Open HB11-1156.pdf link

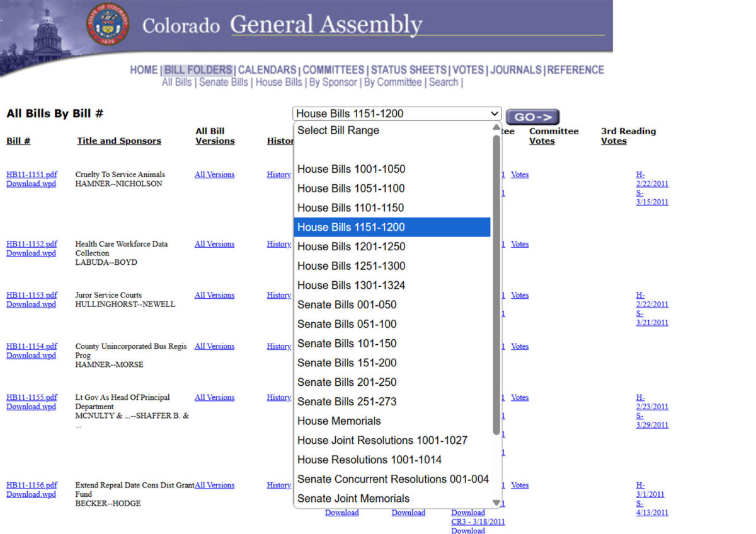coord(31,485)
